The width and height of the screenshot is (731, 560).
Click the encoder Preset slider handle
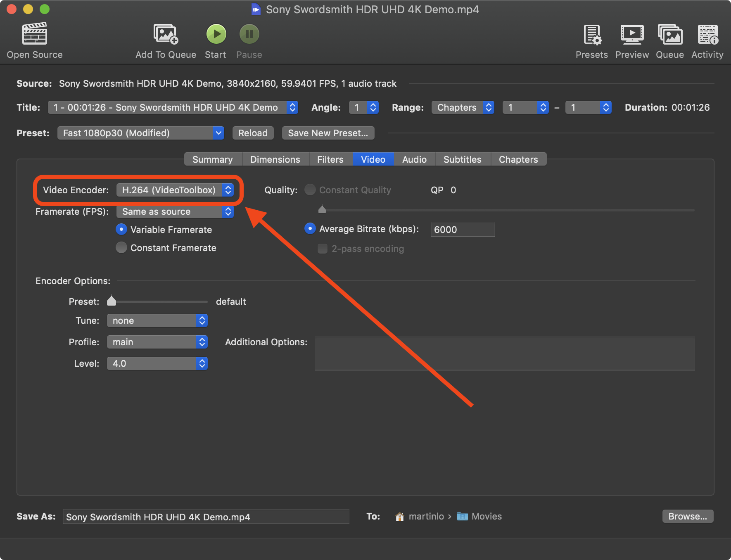click(x=112, y=300)
